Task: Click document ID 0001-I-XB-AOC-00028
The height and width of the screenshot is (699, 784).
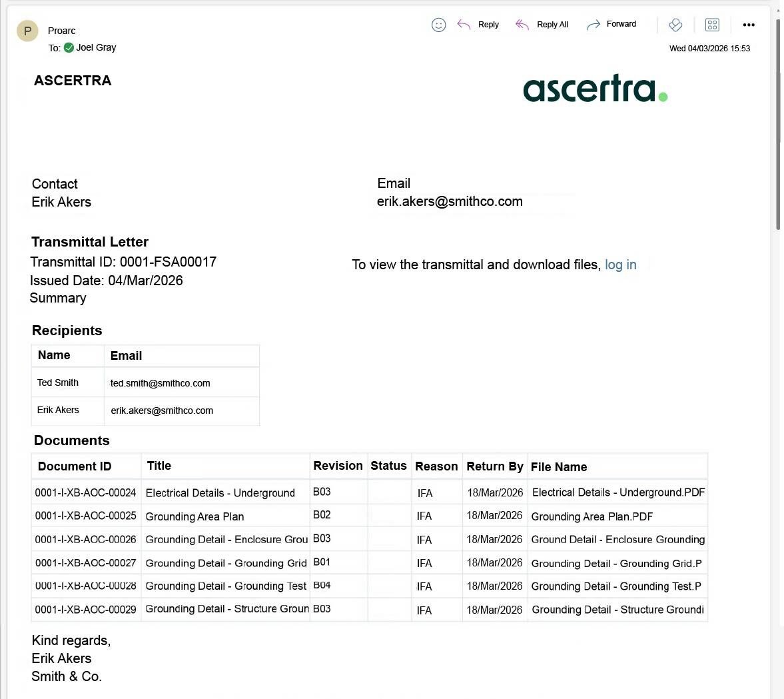Action: coord(85,586)
